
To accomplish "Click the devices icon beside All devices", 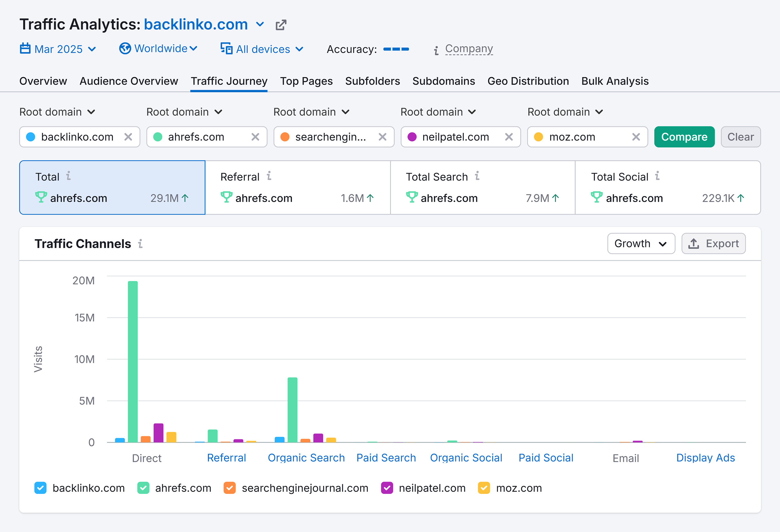I will click(x=227, y=49).
